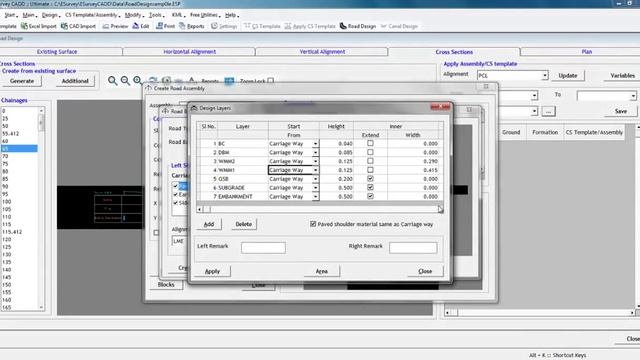The height and width of the screenshot is (360, 640).
Task: Click the Additional button
Action: pyautogui.click(x=75, y=81)
